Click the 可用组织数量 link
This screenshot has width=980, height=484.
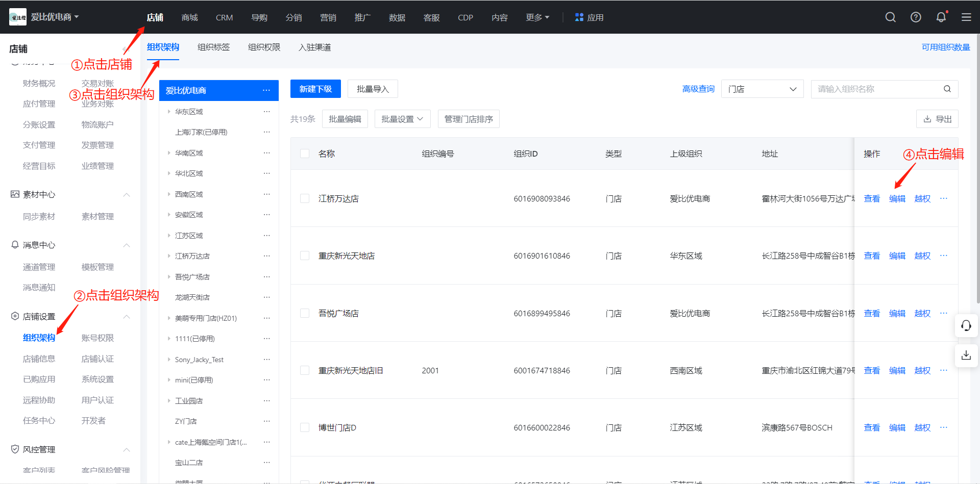click(x=945, y=47)
